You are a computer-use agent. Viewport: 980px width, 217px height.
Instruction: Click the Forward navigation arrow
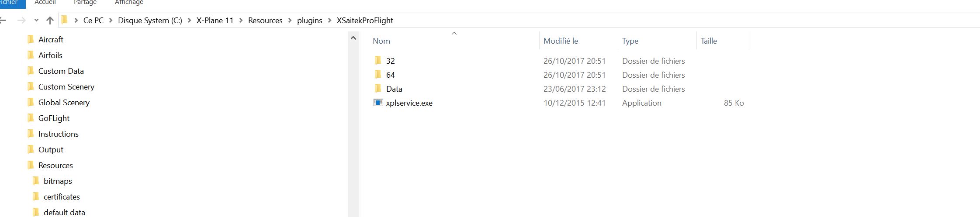(21, 21)
